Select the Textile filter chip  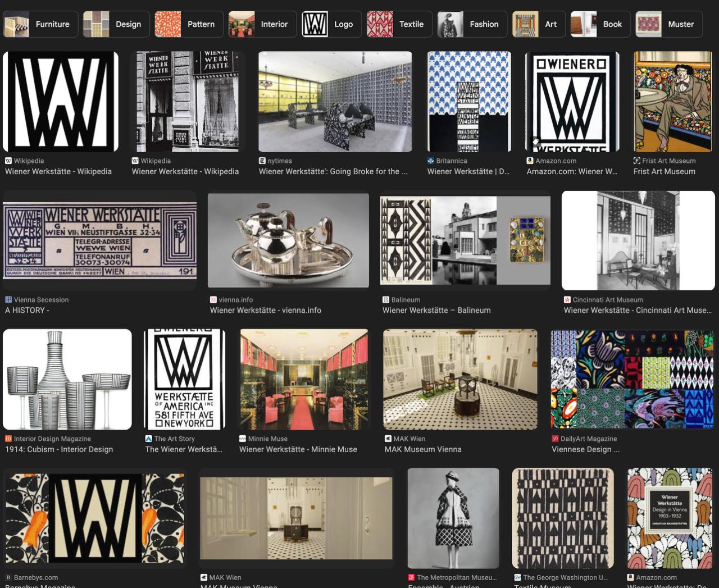pyautogui.click(x=399, y=24)
